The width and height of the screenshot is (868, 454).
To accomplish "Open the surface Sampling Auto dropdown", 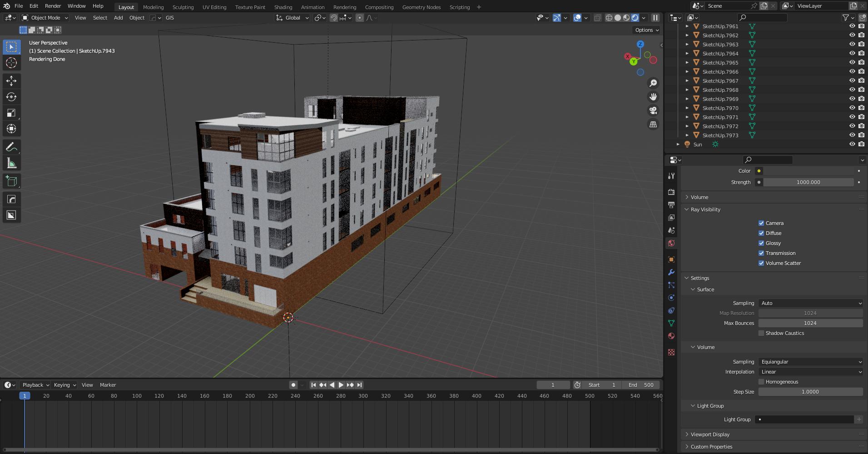I will (810, 303).
